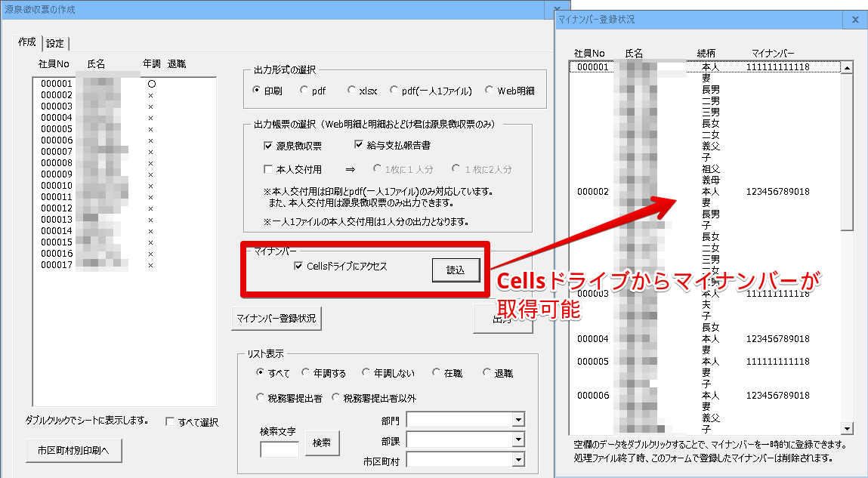The height and width of the screenshot is (478, 868).
Task: Switch to the 作成 tab
Action: point(26,42)
